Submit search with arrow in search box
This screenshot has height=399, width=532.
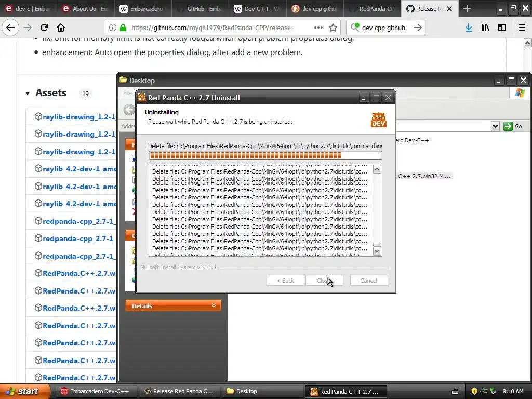click(x=418, y=28)
